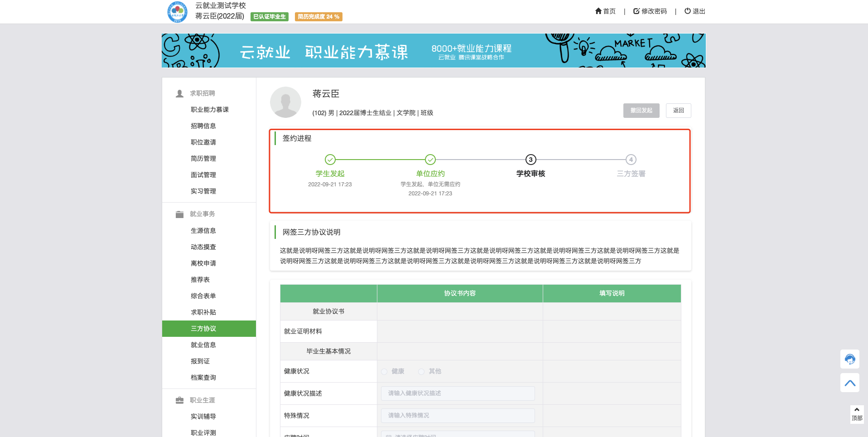
Task: Focus the 健康状况描述 input field
Action: click(458, 393)
